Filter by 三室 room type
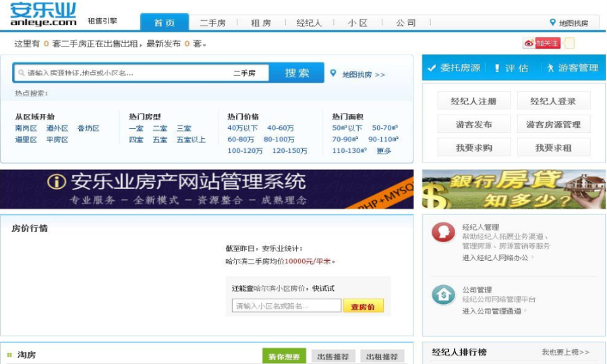Screen dimensions: 607x364 click(x=184, y=128)
